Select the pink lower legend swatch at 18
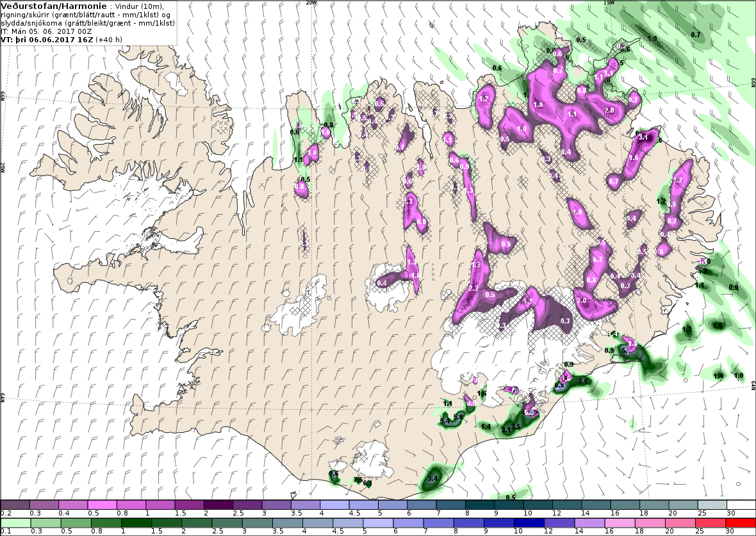This screenshot has height=536, width=756. (650, 523)
